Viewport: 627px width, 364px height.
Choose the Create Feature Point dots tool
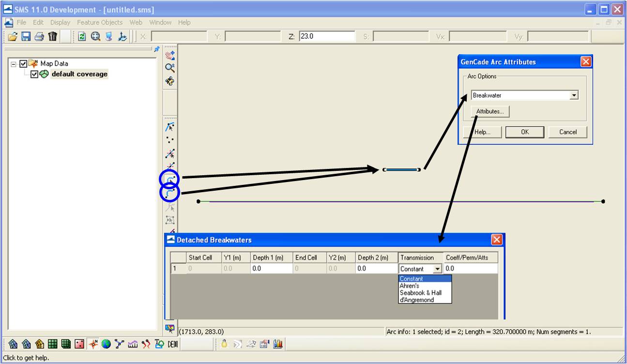click(x=170, y=140)
